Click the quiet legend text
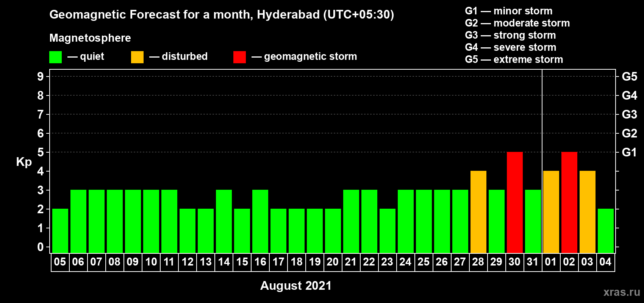The height and width of the screenshot is (303, 644). click(x=92, y=56)
